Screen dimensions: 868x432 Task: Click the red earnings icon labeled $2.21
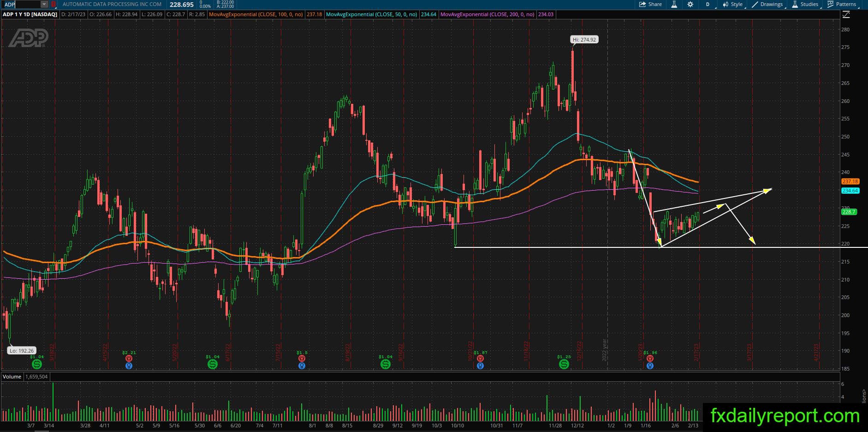(x=129, y=359)
